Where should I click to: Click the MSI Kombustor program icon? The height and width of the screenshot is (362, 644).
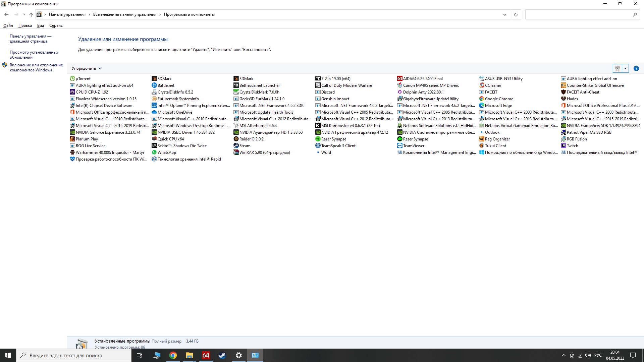pyautogui.click(x=318, y=125)
